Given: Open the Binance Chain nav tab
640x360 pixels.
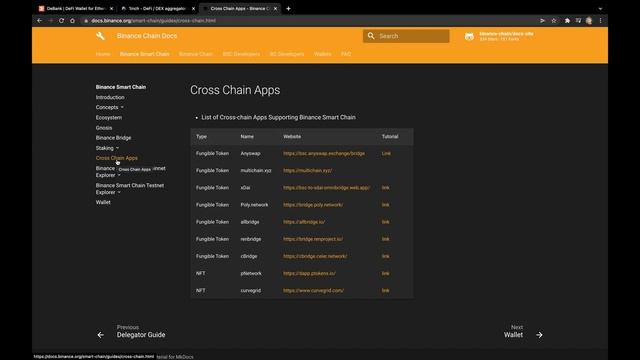Looking at the screenshot, I should pyautogui.click(x=196, y=54).
